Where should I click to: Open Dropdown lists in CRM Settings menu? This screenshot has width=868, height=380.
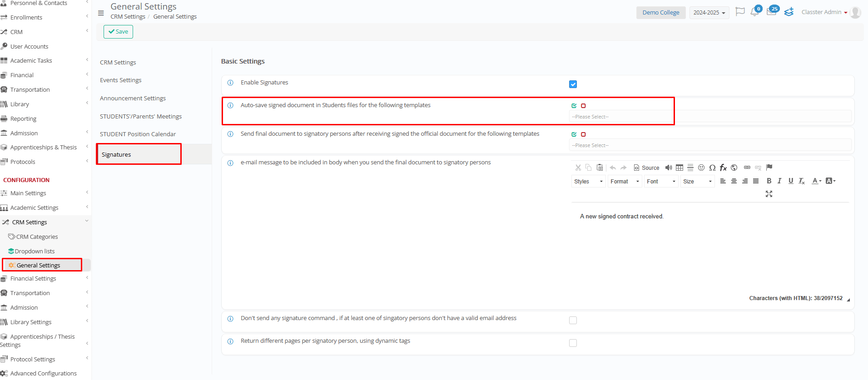coord(35,251)
